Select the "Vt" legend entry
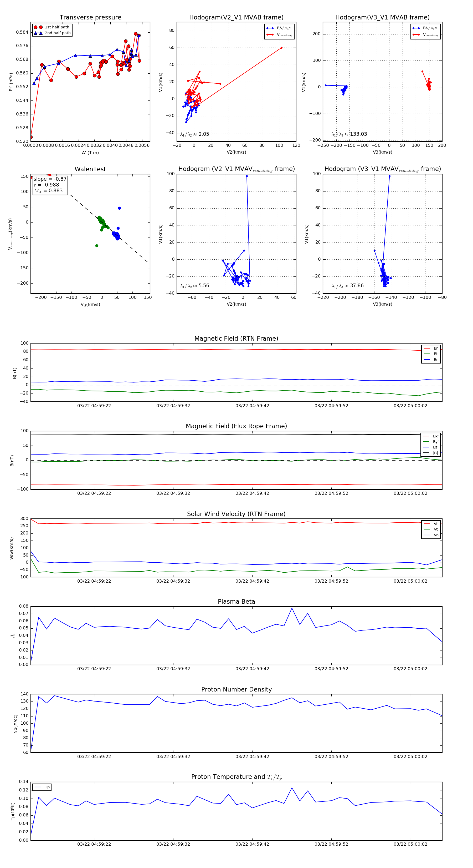The width and height of the screenshot is (473, 868). pyautogui.click(x=431, y=529)
